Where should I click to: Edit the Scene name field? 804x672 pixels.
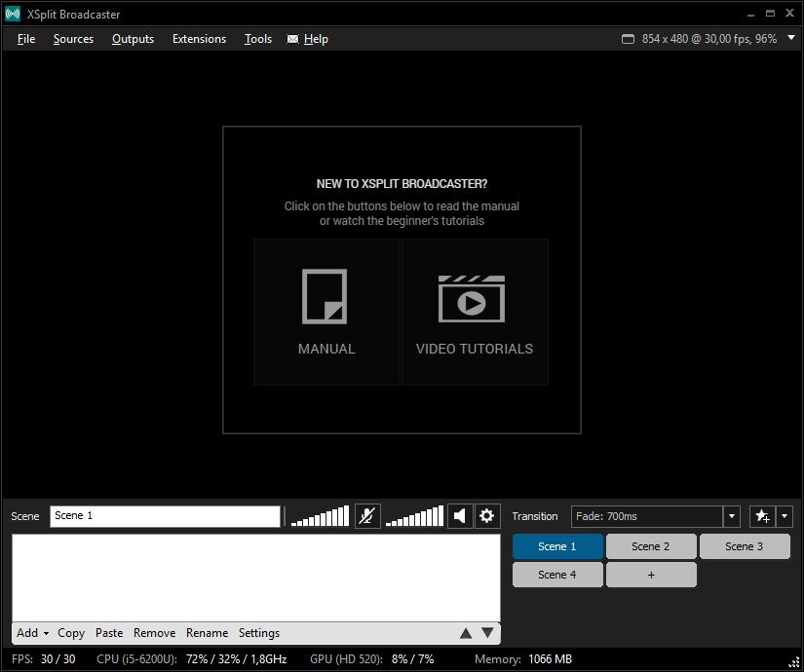click(x=165, y=516)
